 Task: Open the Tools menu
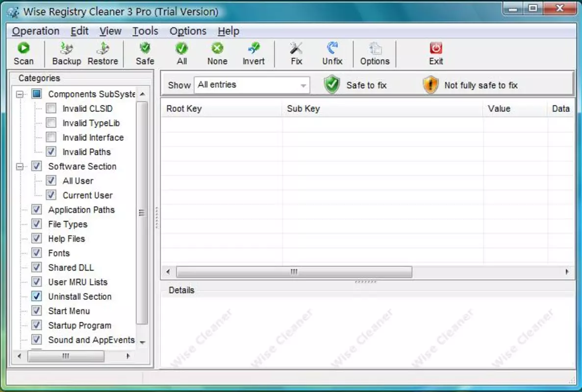145,31
